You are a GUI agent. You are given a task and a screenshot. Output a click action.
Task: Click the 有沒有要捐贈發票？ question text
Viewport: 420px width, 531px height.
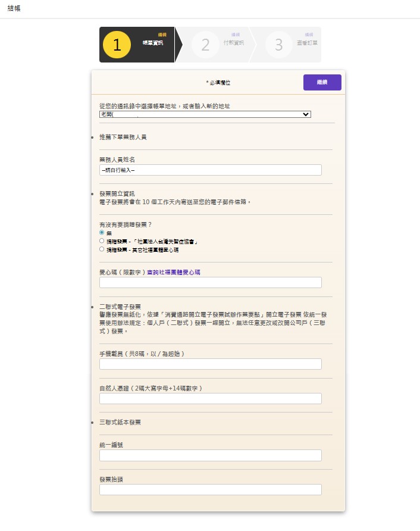point(126,224)
